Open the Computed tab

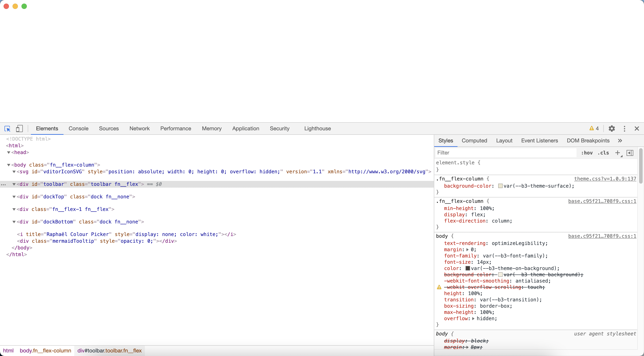(x=474, y=141)
